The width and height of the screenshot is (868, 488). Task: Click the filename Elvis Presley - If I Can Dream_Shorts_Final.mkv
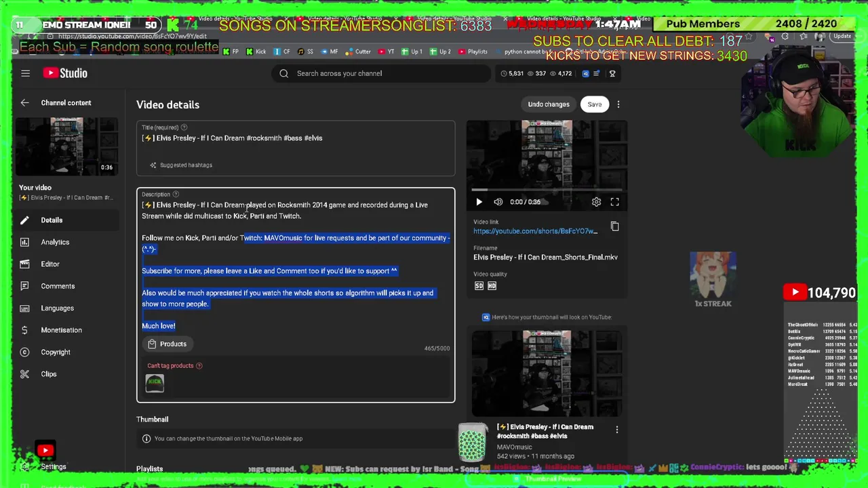tap(545, 258)
